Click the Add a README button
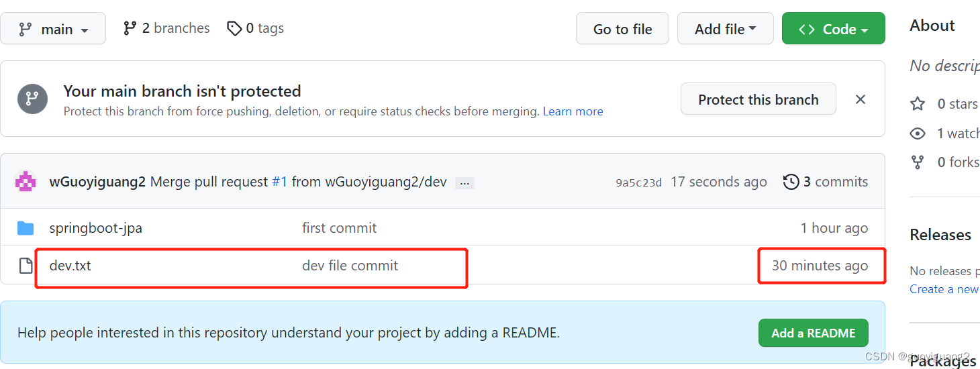 point(814,333)
